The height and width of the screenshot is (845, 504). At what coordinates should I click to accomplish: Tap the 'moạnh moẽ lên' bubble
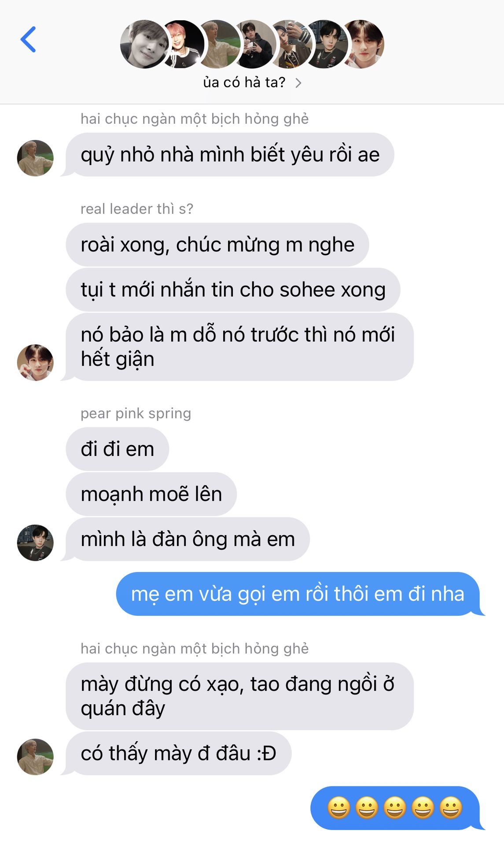151,494
